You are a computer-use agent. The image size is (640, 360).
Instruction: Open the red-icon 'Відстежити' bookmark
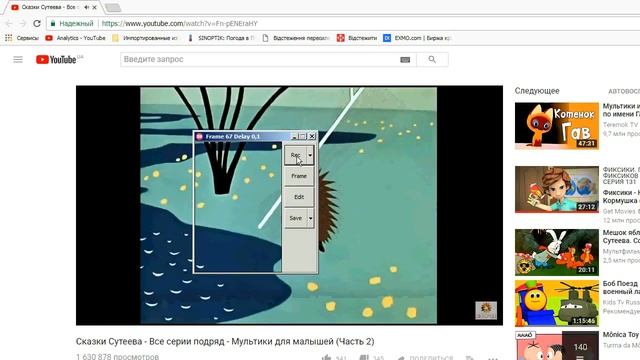coord(357,38)
